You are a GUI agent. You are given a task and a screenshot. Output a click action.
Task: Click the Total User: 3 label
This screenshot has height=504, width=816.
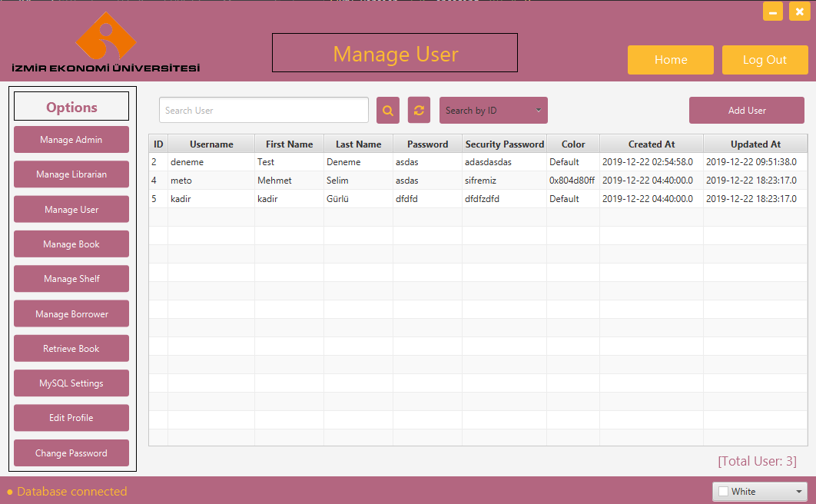[757, 461]
